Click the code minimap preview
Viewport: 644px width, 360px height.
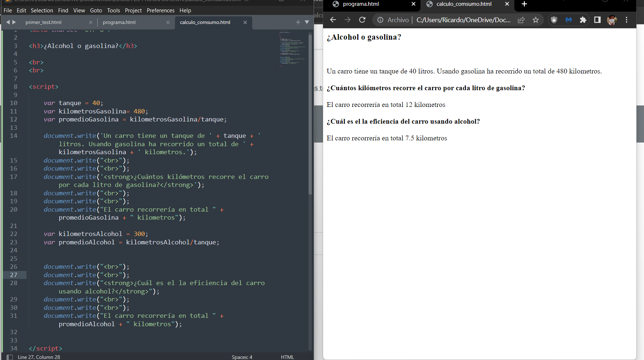(x=292, y=49)
